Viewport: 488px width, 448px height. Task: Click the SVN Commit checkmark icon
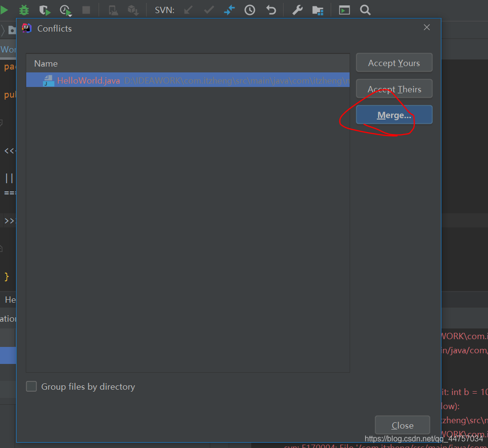tap(209, 10)
